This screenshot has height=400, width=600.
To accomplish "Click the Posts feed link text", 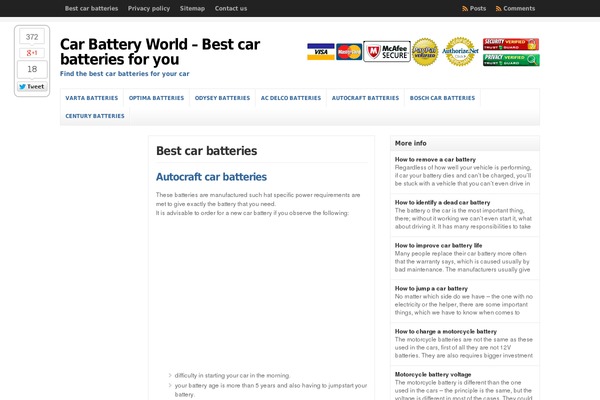I will 478,8.
